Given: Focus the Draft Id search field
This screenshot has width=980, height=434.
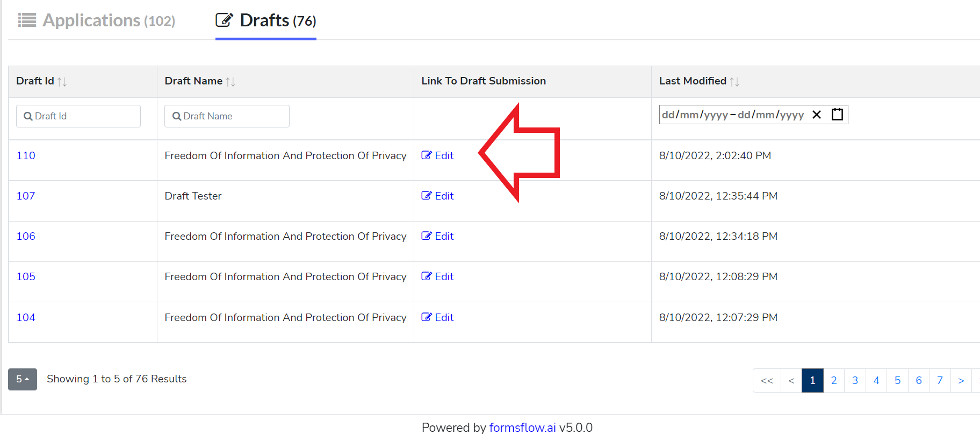Looking at the screenshot, I should click(78, 116).
